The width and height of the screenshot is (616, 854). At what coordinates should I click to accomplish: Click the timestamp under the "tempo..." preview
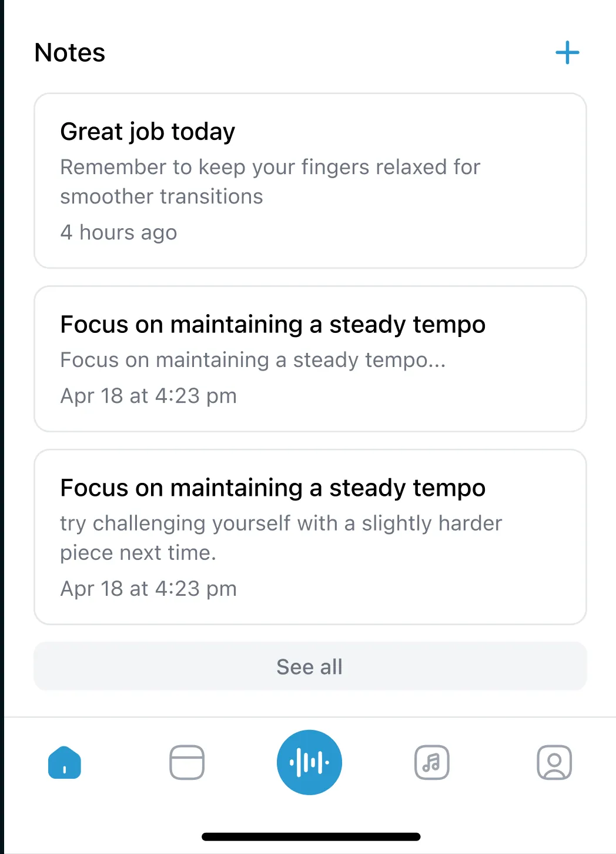(149, 396)
